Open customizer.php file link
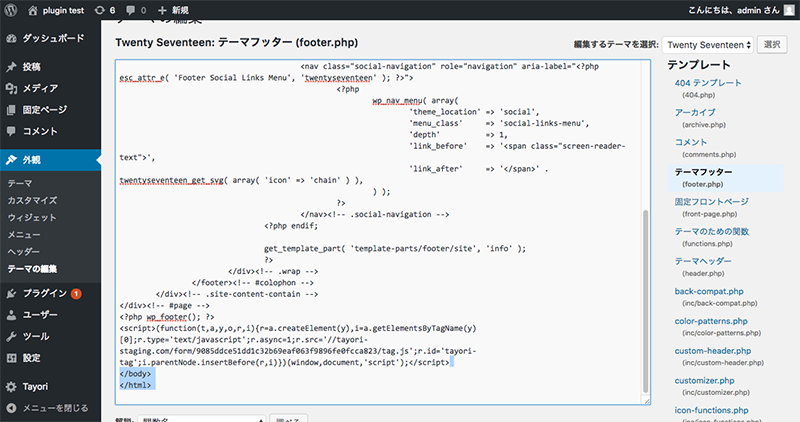Screen dimensions: 800x422 (x=705, y=380)
